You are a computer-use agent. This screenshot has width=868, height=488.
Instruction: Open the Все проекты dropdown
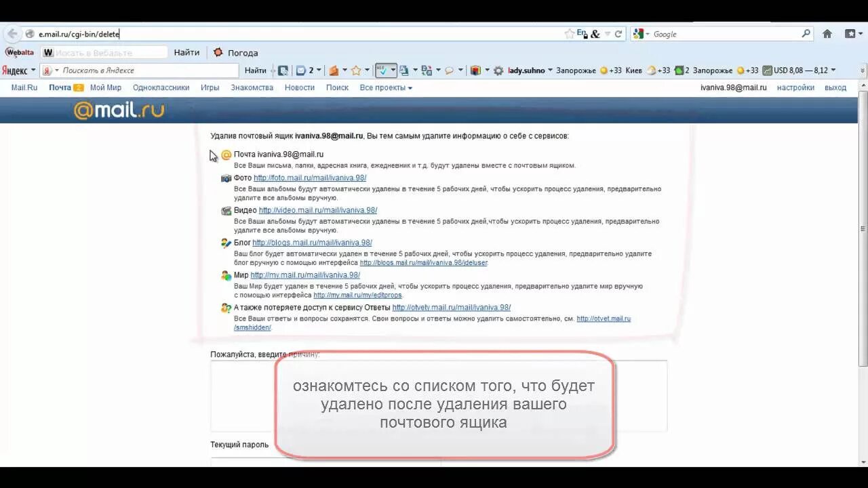click(386, 87)
